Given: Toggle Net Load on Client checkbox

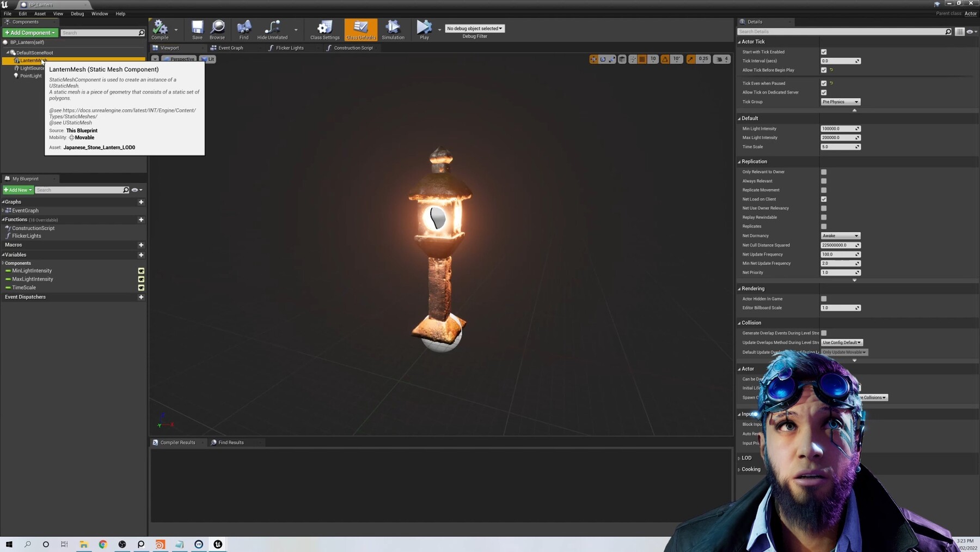Looking at the screenshot, I should pos(824,199).
